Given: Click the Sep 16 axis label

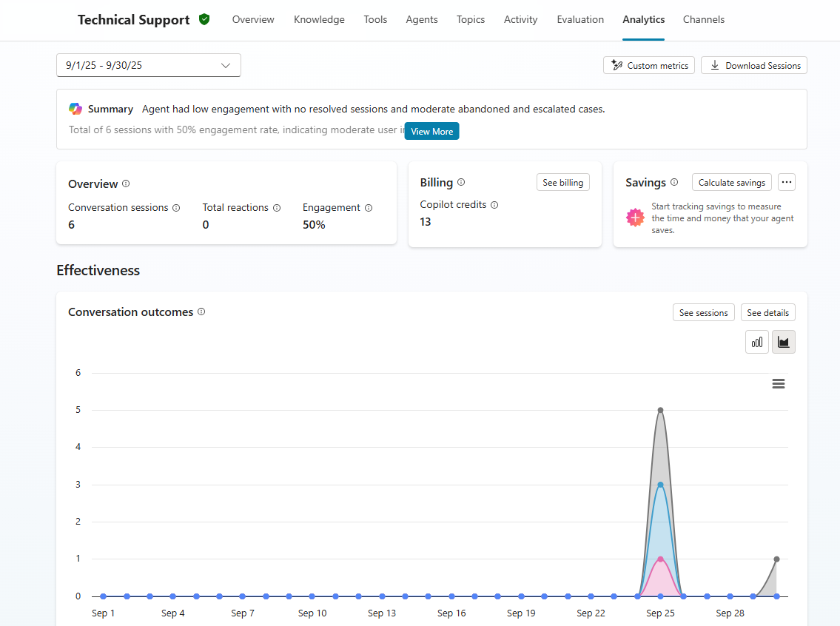Looking at the screenshot, I should tap(451, 613).
